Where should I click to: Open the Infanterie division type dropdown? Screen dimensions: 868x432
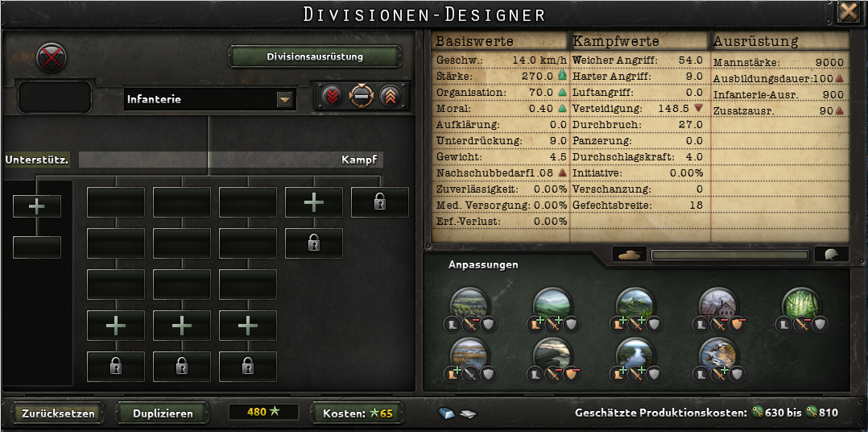[x=210, y=100]
